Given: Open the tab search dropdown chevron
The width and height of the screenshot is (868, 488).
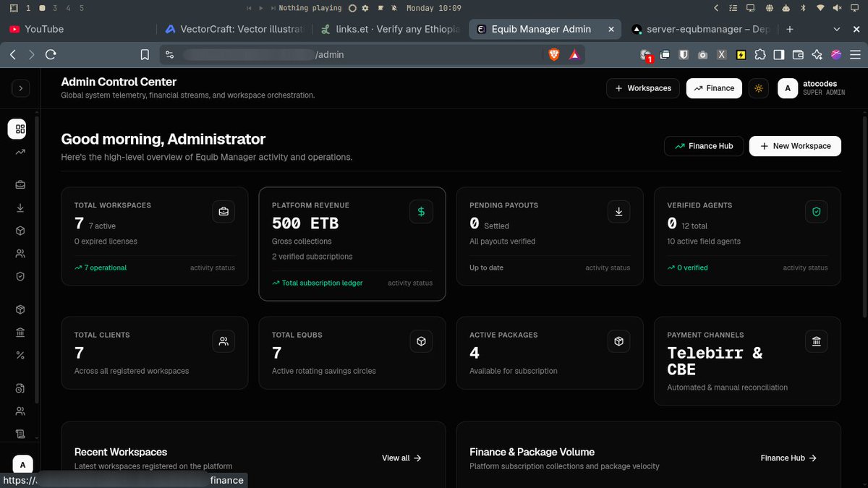Looking at the screenshot, I should (837, 29).
